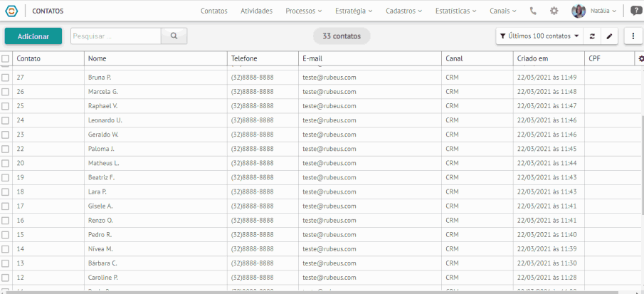Focus the Pesquisar search field
Viewport: 644px width, 294px height.
pos(116,36)
